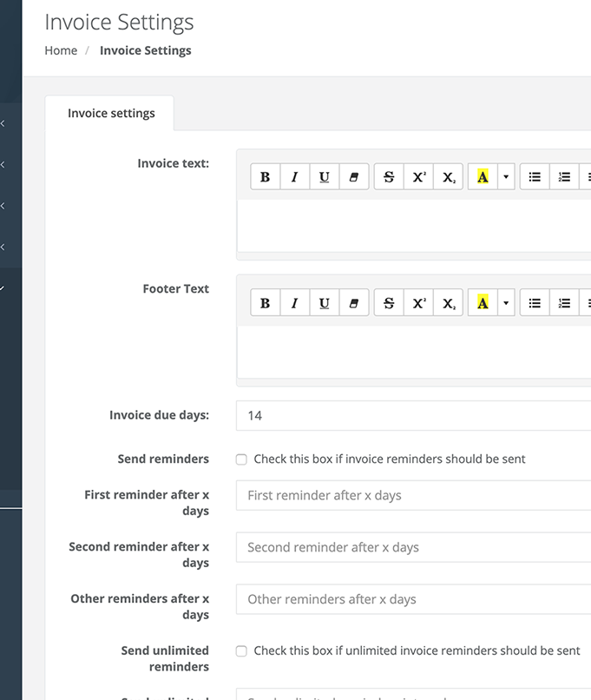This screenshot has width=591, height=700.
Task: Go to Home breadcrumb link
Action: pos(61,50)
